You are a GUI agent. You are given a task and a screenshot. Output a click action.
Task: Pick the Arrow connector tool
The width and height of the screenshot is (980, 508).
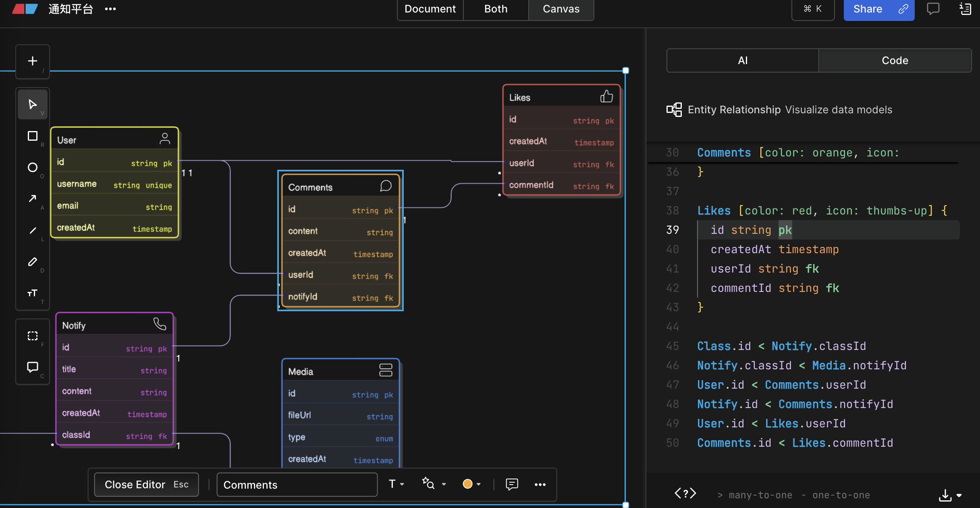coord(33,199)
